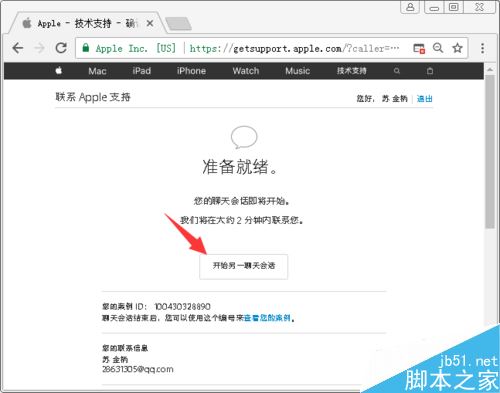Click the case ID 100430328890
The height and width of the screenshot is (393, 500).
pos(182,306)
